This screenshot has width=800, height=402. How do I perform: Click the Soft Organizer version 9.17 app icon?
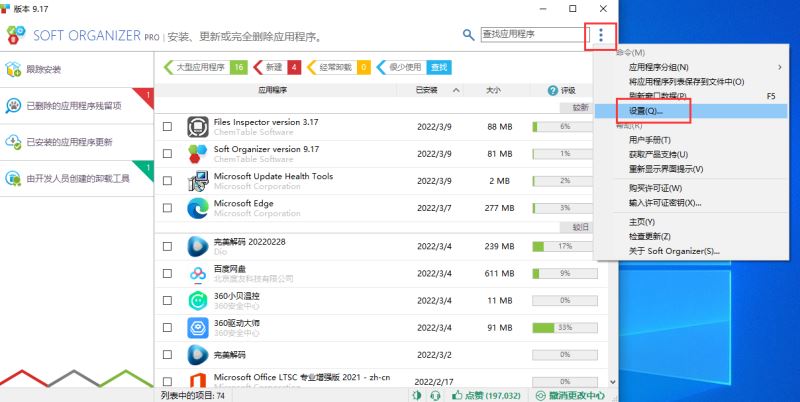197,154
